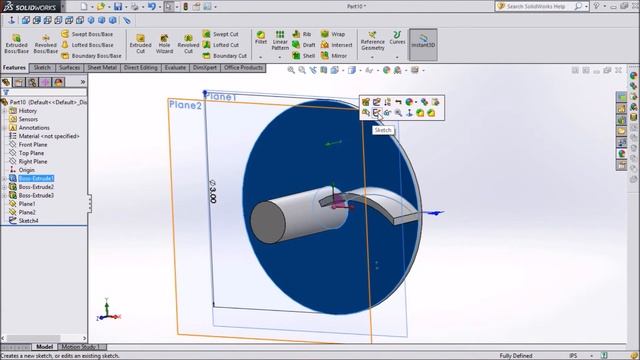Open the ConfigurationManager tab icon
The height and width of the screenshot is (360, 640).
point(32,82)
